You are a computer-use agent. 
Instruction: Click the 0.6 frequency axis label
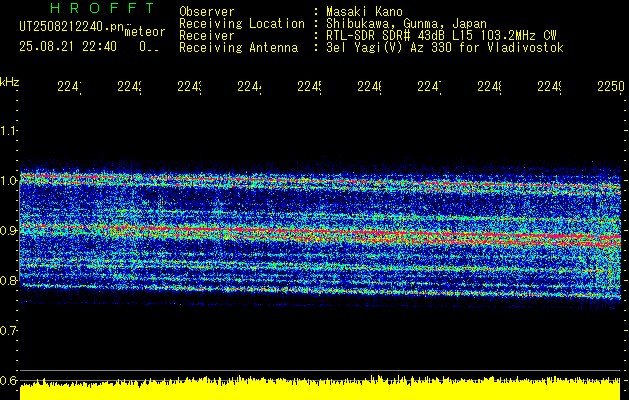pyautogui.click(x=8, y=380)
